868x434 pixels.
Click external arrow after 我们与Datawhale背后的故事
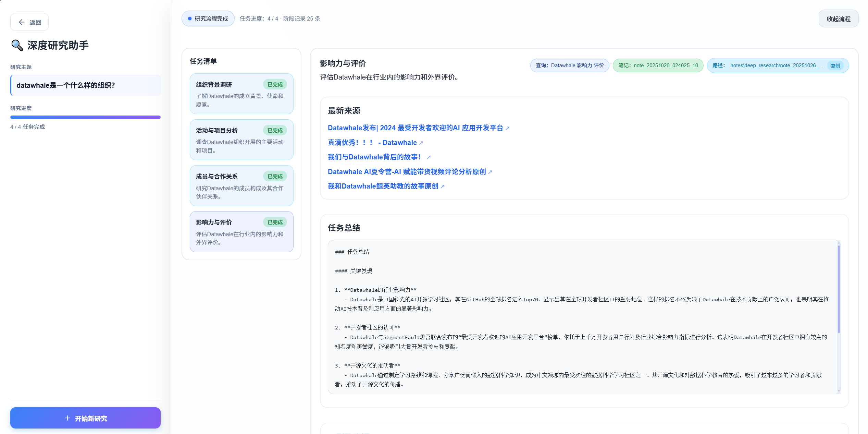click(429, 157)
